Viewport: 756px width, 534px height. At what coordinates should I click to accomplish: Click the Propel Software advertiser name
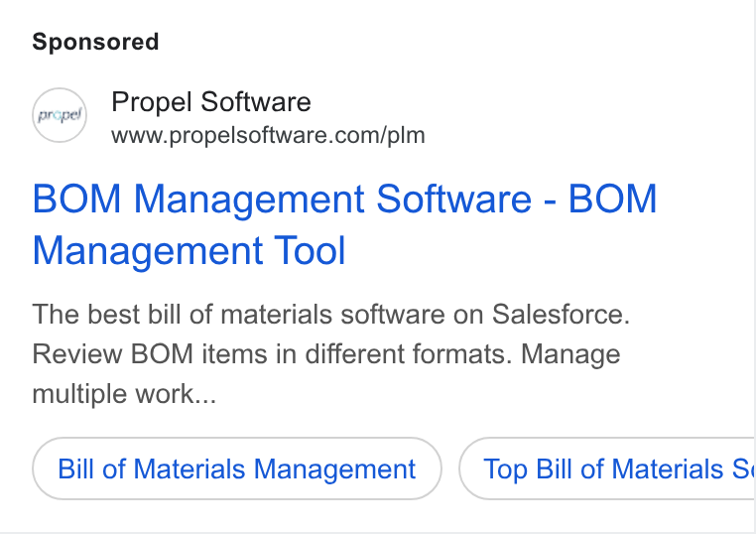click(211, 102)
